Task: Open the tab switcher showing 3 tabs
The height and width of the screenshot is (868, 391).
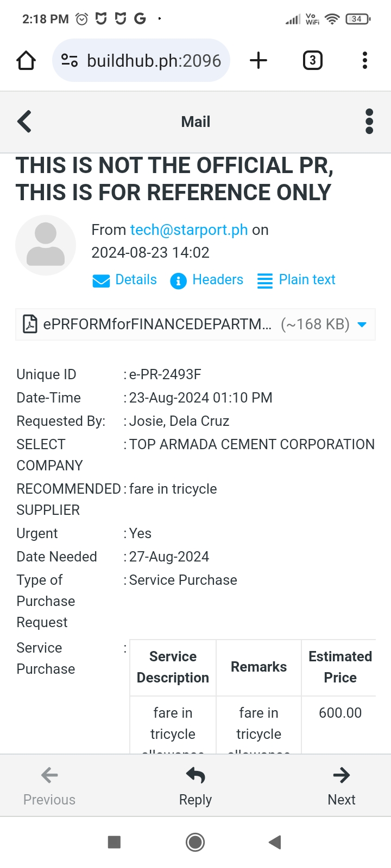Action: (312, 60)
